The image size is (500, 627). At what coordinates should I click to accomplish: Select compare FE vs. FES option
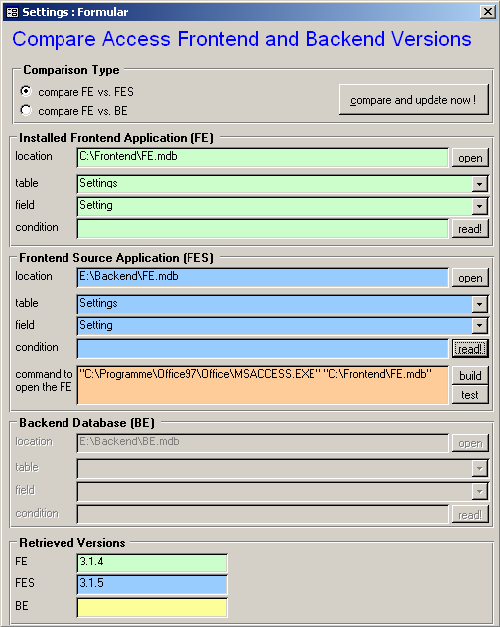(x=26, y=92)
